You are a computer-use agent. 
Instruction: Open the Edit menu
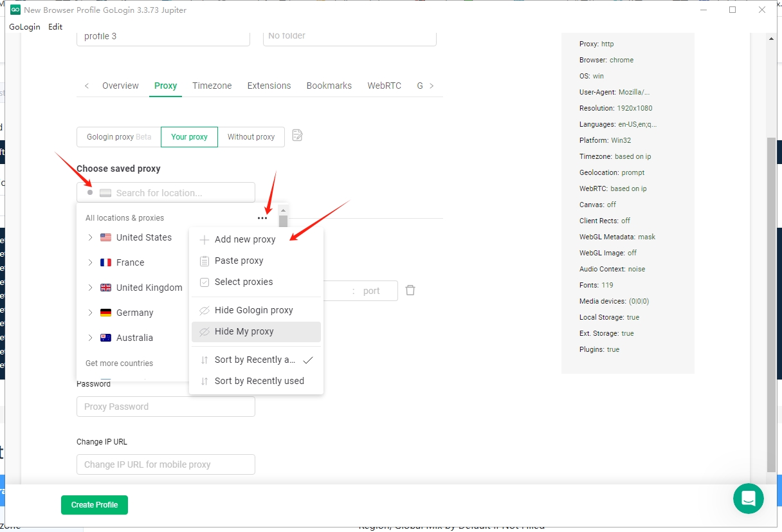pos(55,27)
